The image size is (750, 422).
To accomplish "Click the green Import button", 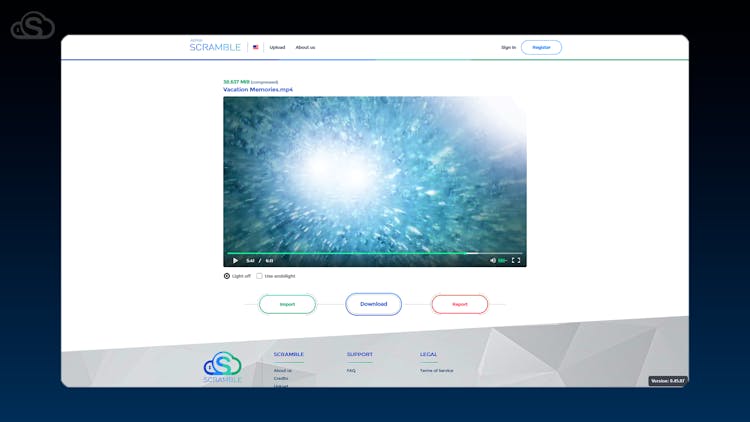I will pos(287,304).
